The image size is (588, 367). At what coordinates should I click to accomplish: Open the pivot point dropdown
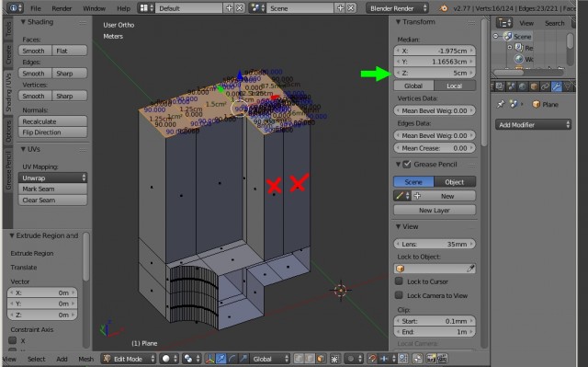pos(192,359)
